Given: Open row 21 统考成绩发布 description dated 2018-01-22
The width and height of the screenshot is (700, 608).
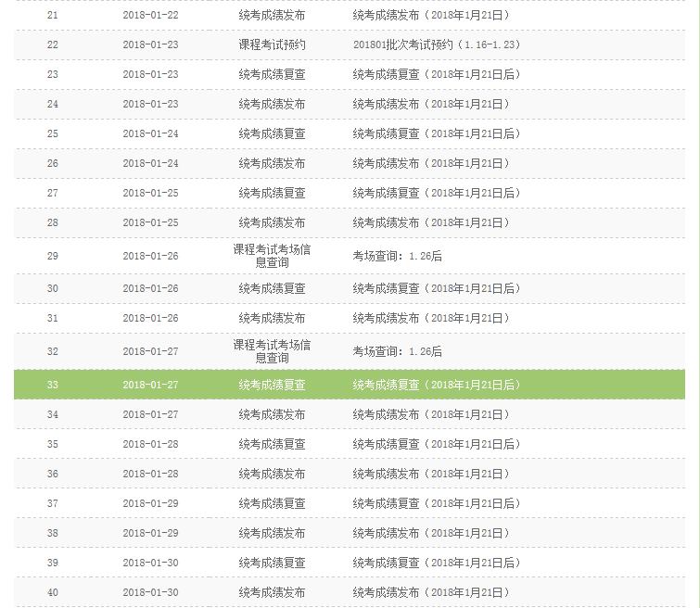Looking at the screenshot, I should coord(431,15).
